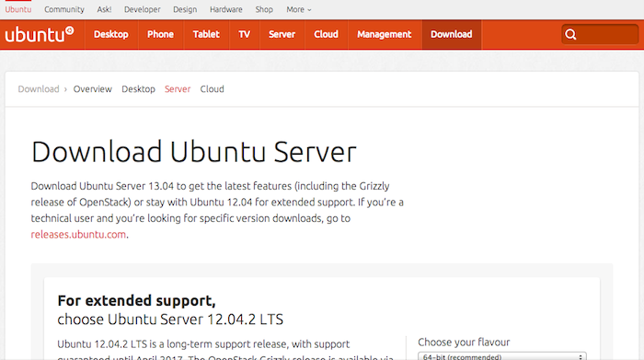This screenshot has width=644, height=360.
Task: Select the Server download sub-tab
Action: tap(178, 89)
